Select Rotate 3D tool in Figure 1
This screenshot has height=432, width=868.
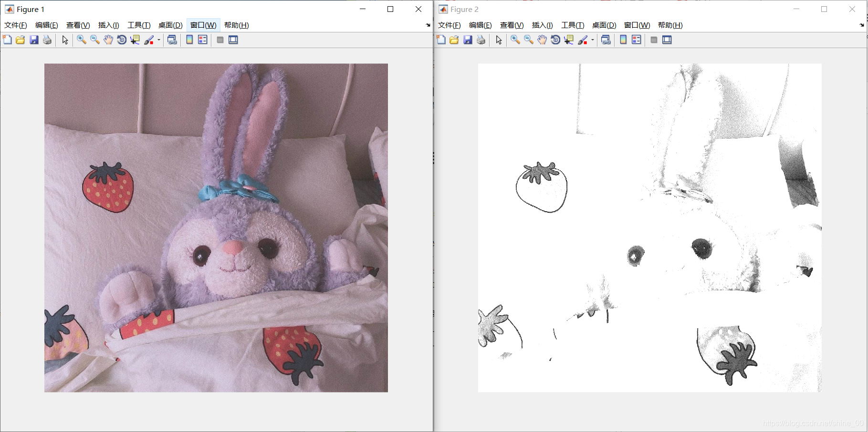(122, 40)
